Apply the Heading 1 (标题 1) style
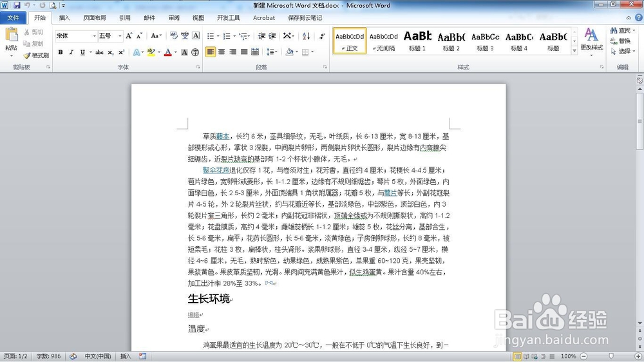Viewport: 644px width, 362px height. pyautogui.click(x=417, y=41)
